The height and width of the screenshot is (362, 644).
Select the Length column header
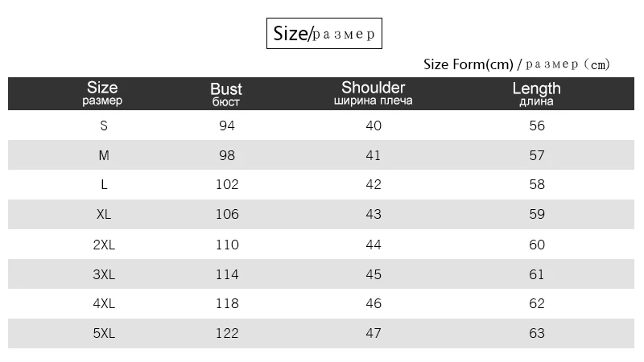tap(536, 93)
